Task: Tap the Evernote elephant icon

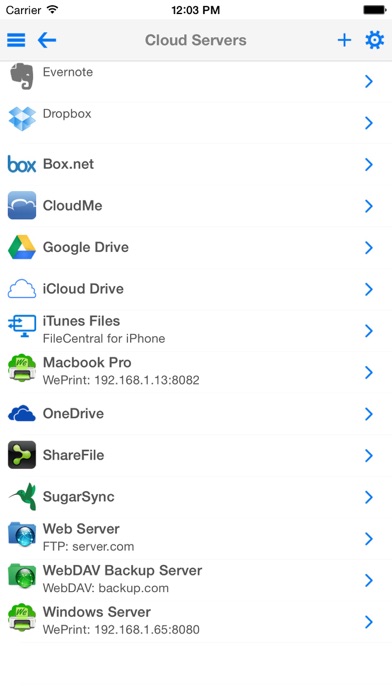Action: point(21,76)
